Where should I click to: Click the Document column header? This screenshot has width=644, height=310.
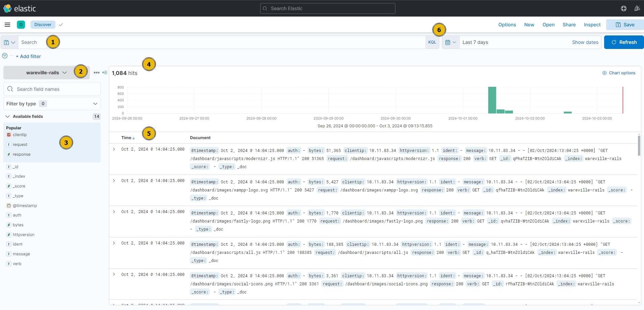[x=200, y=138]
